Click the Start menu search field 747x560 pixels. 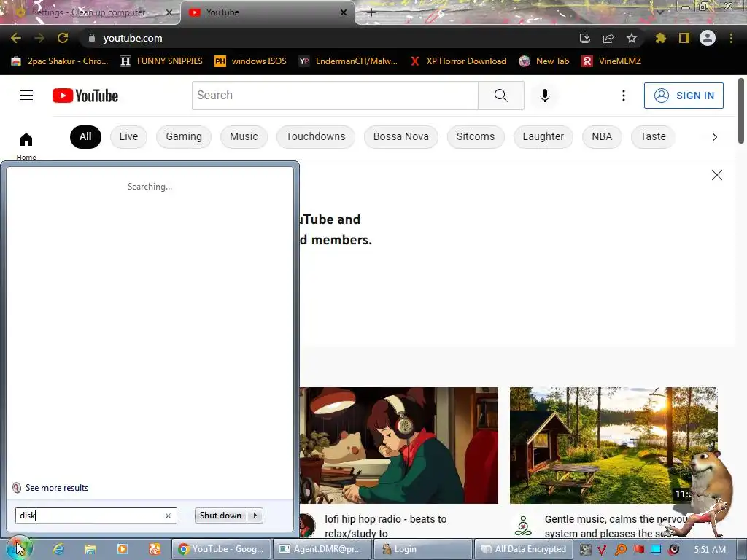click(96, 516)
